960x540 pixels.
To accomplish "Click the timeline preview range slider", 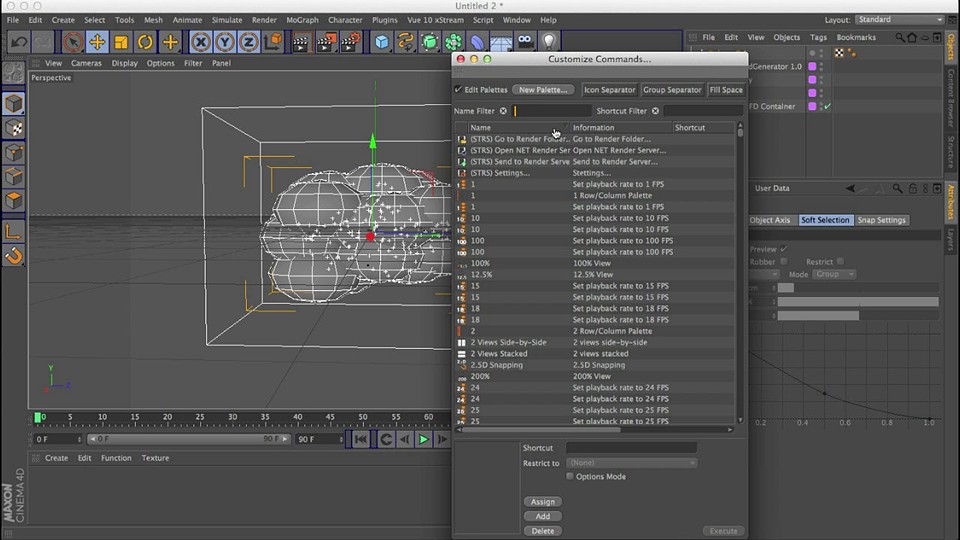I will tap(188, 439).
